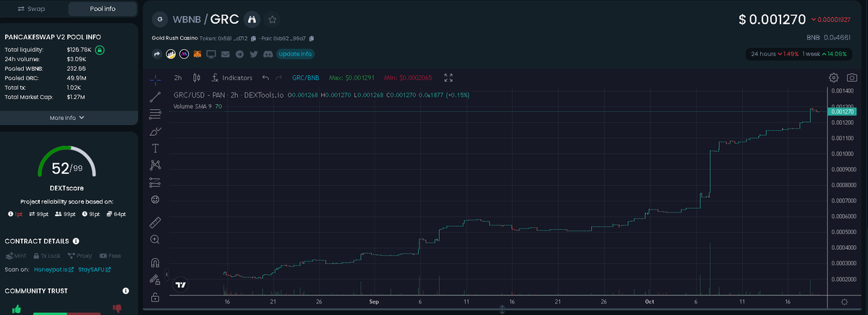Click the TradingView logo on chart
868x315 pixels.
coord(181,285)
